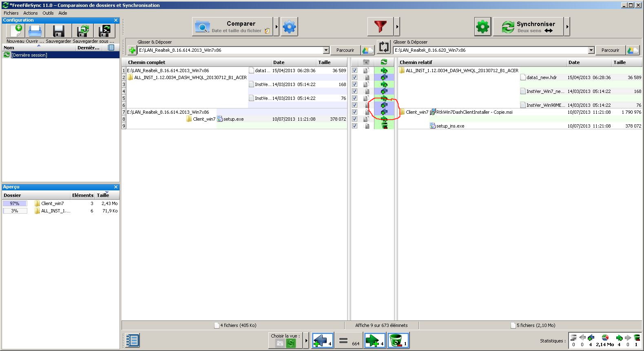This screenshot has width=644, height=351.
Task: Switch to action view with the green sync icon
Action: [x=291, y=344]
